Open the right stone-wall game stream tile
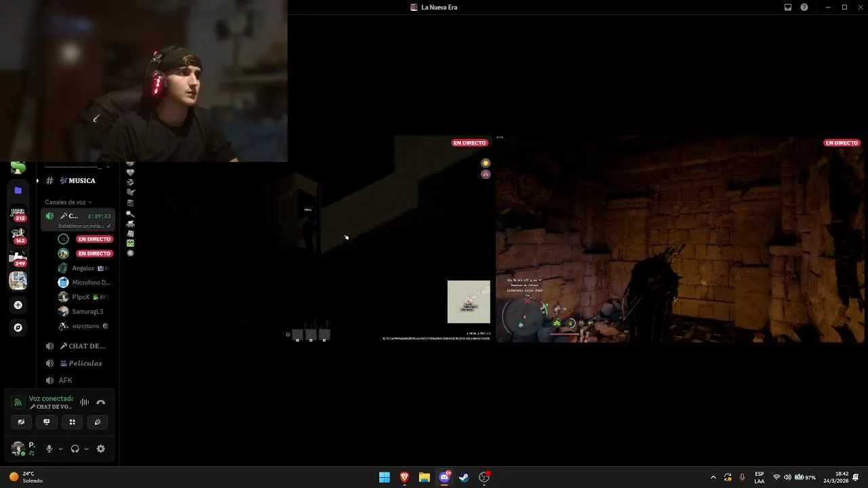Screen dimensions: 868x488 681,239
